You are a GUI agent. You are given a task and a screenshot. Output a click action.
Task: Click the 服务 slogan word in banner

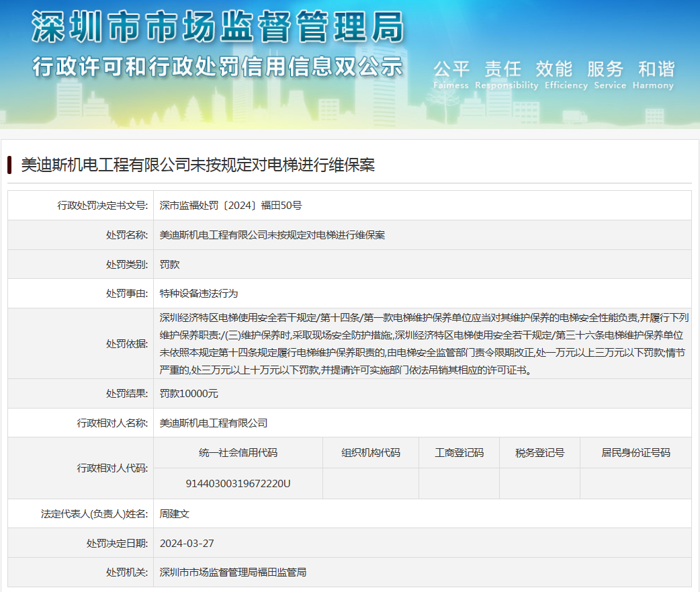pyautogui.click(x=605, y=69)
